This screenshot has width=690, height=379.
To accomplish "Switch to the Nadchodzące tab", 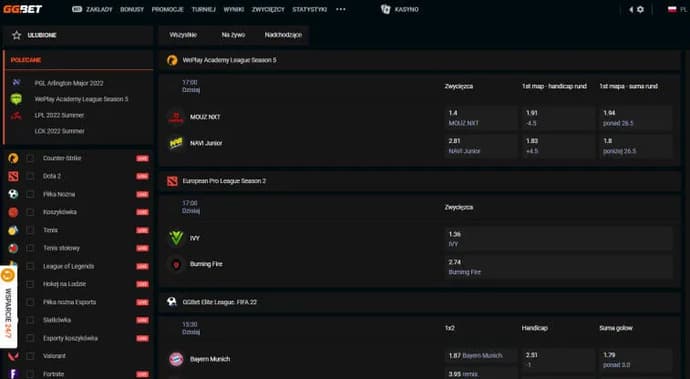I will pyautogui.click(x=283, y=35).
